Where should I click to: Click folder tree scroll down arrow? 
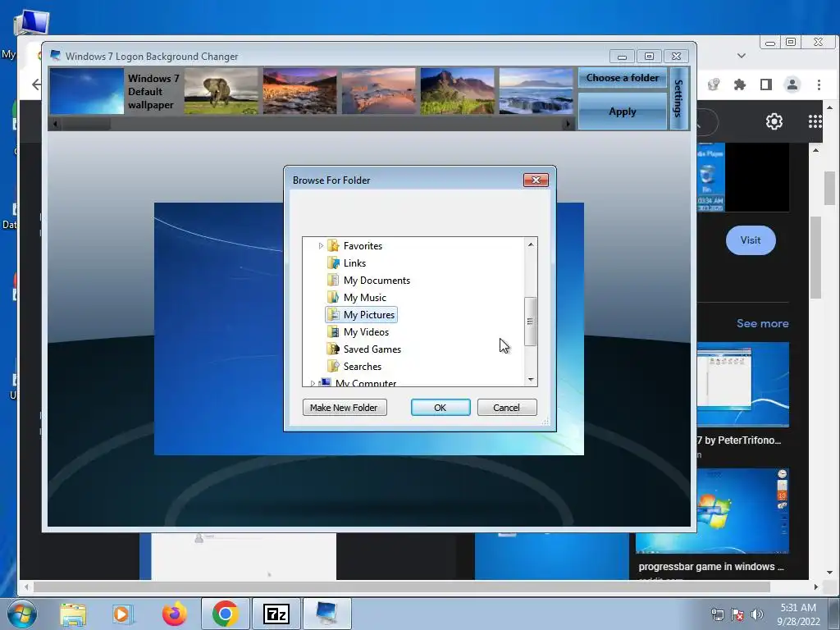(531, 379)
